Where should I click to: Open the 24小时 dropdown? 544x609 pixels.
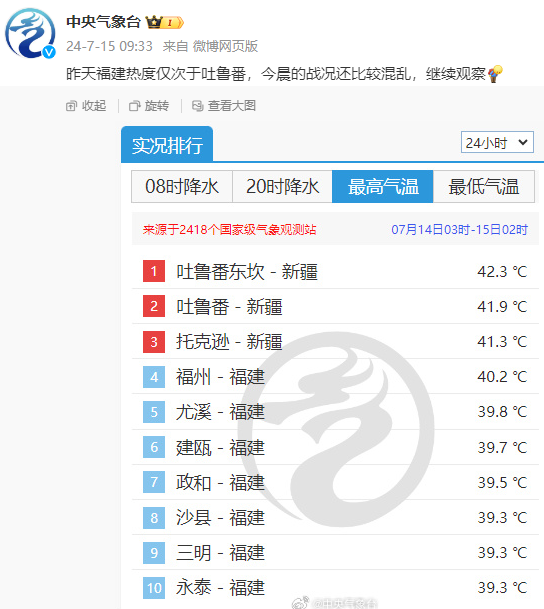pyautogui.click(x=497, y=143)
